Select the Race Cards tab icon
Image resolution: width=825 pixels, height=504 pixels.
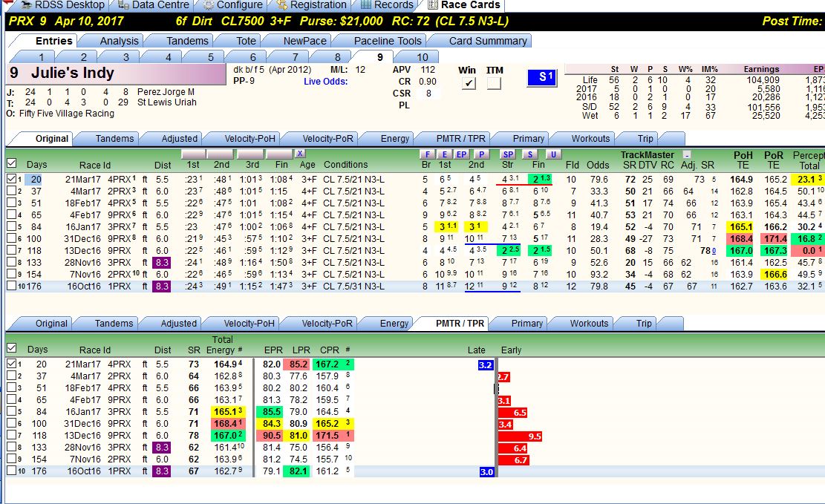click(432, 4)
